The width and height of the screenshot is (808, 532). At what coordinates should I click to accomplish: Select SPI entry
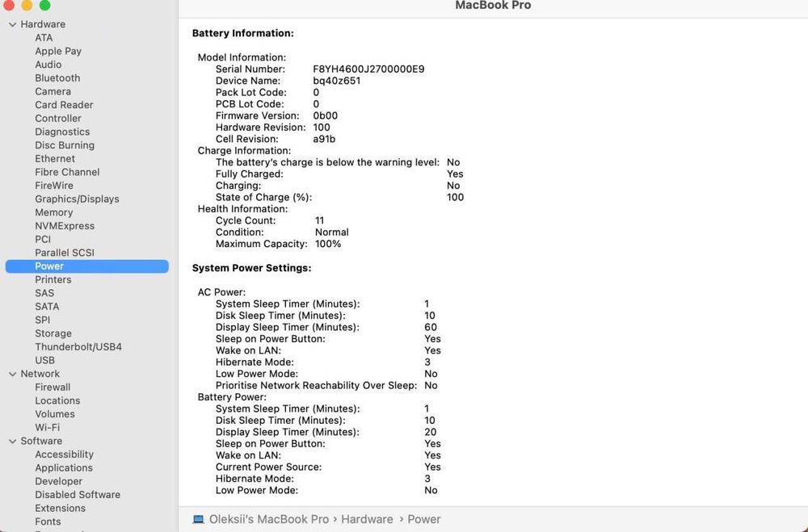(x=43, y=320)
